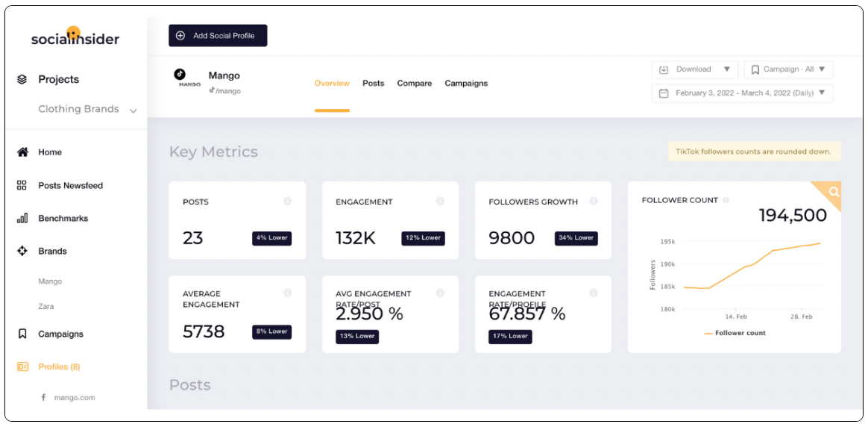Screen dimensions: 868x427
Task: Click the download icon in Download box
Action: [664, 69]
